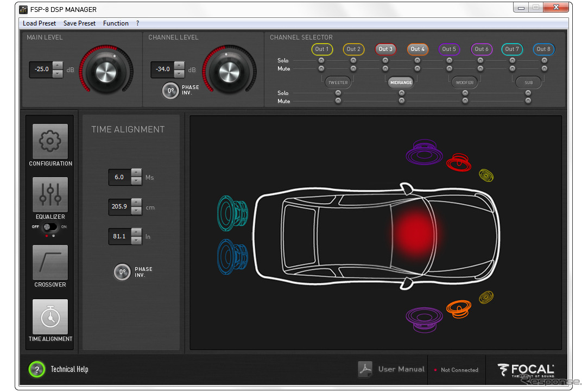Select the red midrange speaker in car diagram

pyautogui.click(x=458, y=161)
